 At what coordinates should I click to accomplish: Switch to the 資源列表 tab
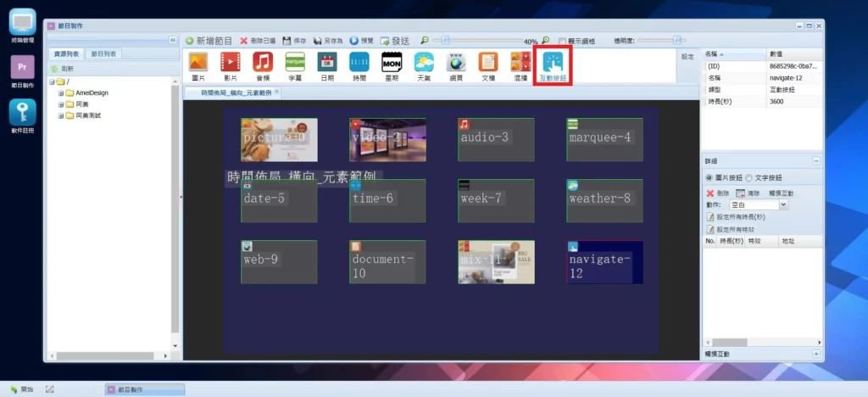click(x=66, y=54)
